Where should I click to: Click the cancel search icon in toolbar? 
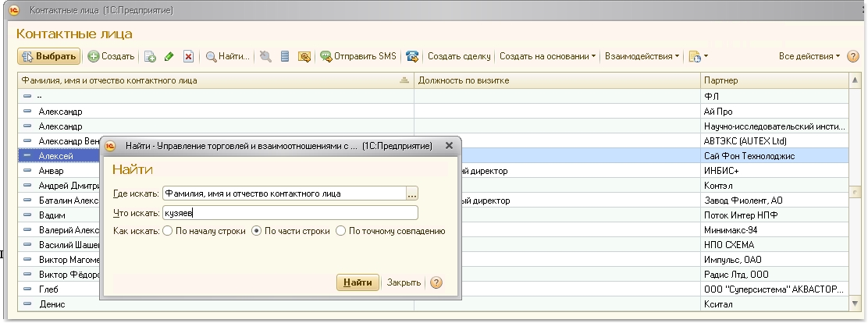tap(265, 56)
